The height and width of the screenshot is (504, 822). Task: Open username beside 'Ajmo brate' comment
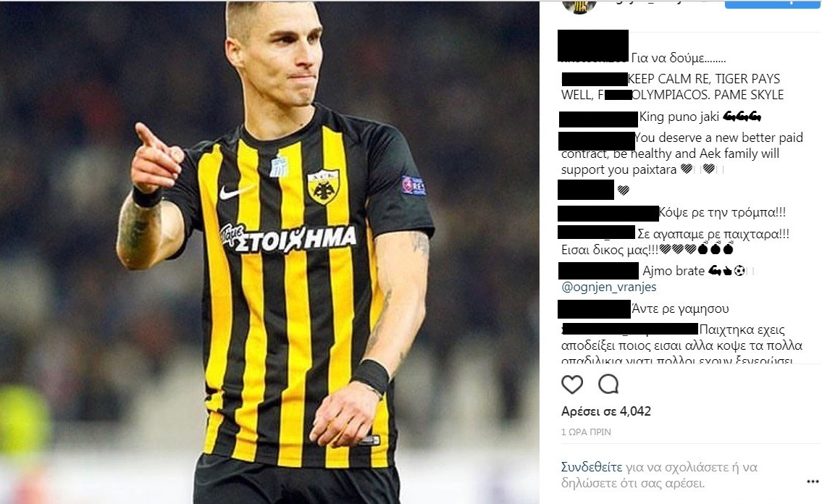(x=599, y=271)
